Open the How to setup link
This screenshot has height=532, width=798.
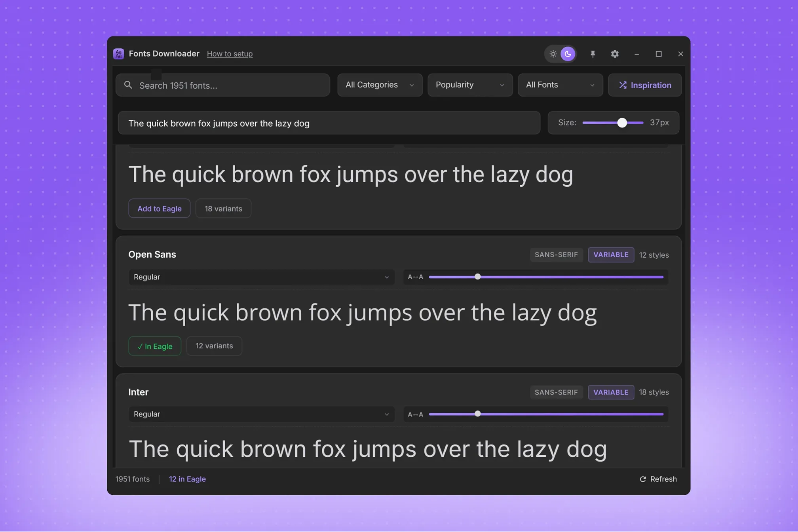(230, 54)
